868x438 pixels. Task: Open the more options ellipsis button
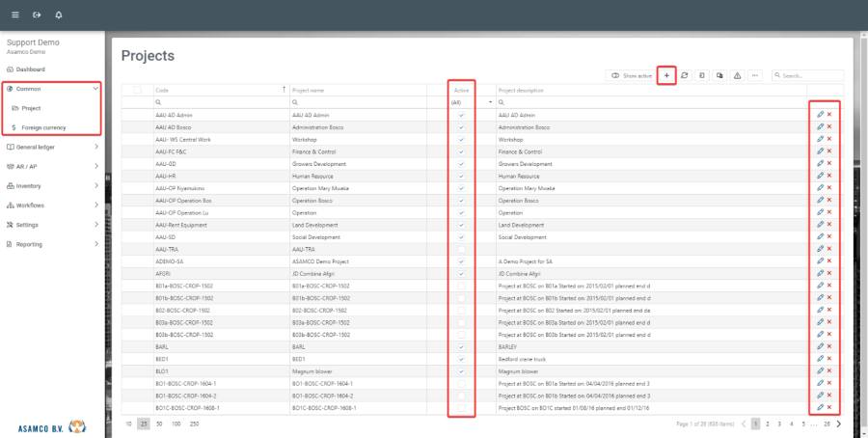pos(755,75)
